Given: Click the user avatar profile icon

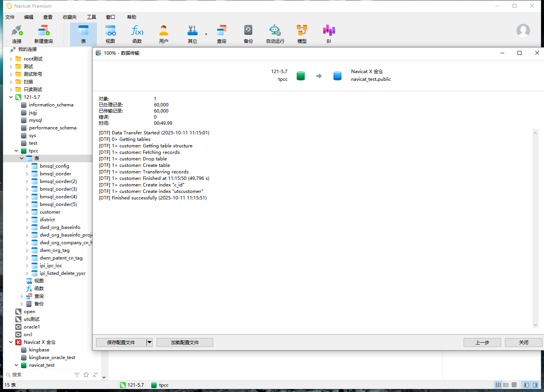Looking at the screenshot, I should click(523, 31).
